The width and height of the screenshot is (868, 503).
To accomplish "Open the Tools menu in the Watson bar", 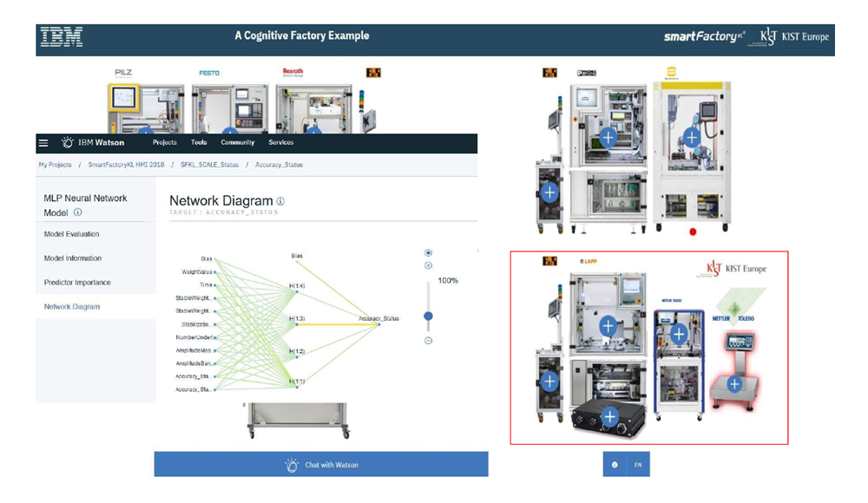I will (x=199, y=143).
